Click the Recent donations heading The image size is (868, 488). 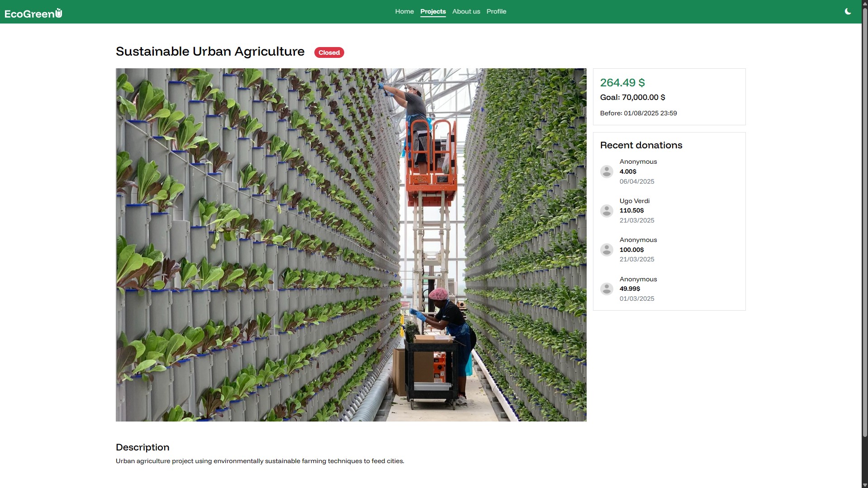coord(641,145)
